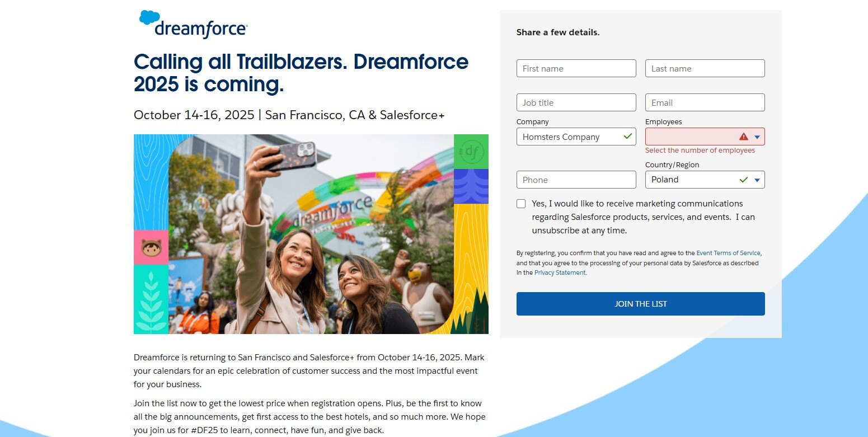This screenshot has width=868, height=437.
Task: Click the purple tree pattern tile
Action: point(471,186)
